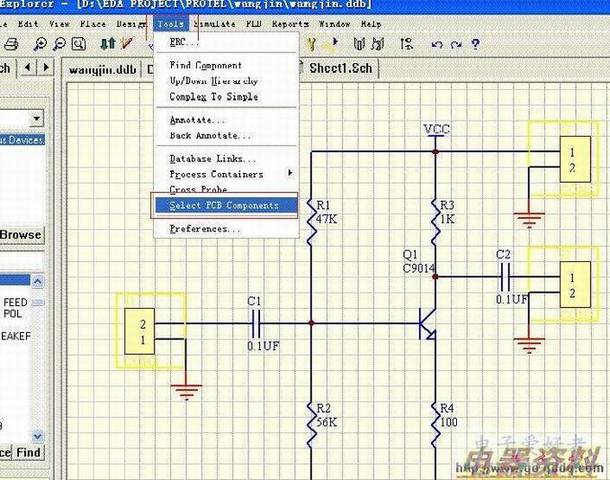The image size is (610, 480).
Task: Click the help question mark icon
Action: [475, 44]
